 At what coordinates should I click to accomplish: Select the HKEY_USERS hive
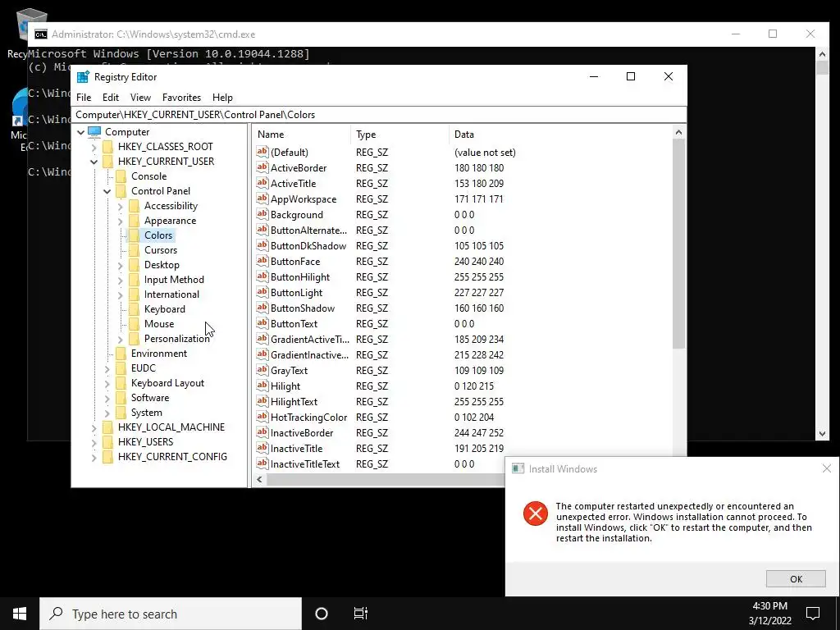146,442
